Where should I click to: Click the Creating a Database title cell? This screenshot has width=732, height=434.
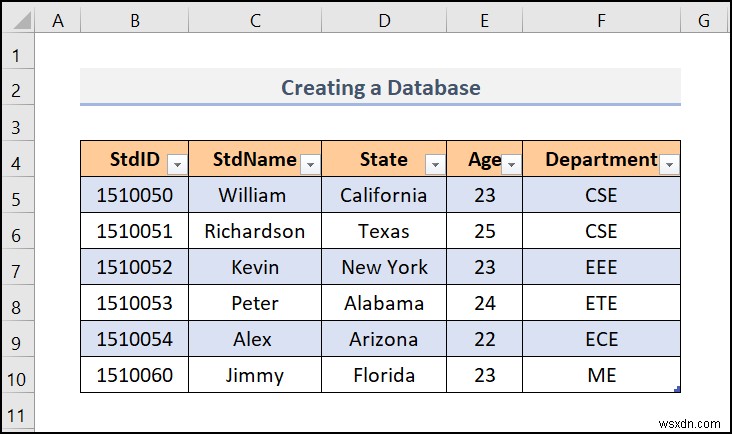(x=380, y=88)
